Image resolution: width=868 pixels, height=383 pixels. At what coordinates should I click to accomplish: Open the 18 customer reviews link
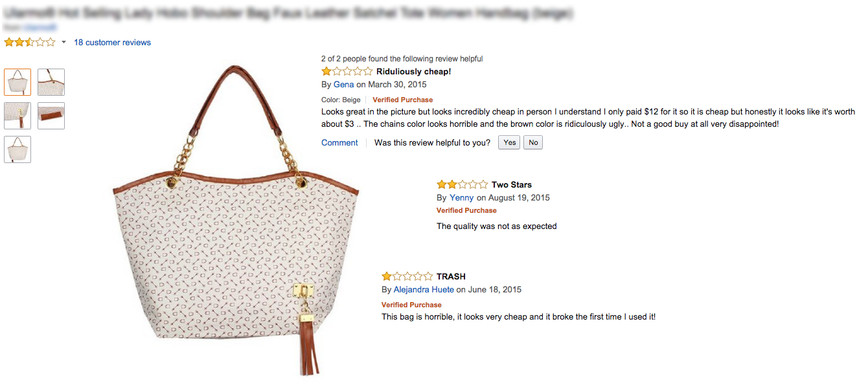(112, 43)
